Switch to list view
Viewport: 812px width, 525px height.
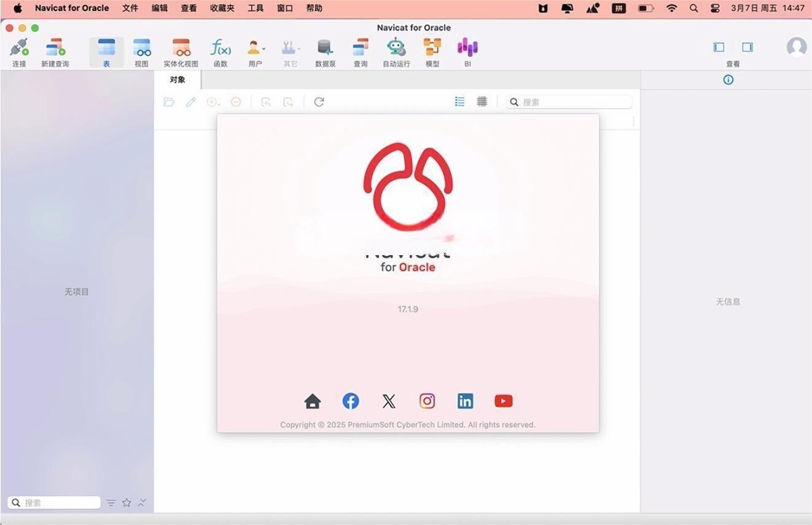(x=459, y=101)
